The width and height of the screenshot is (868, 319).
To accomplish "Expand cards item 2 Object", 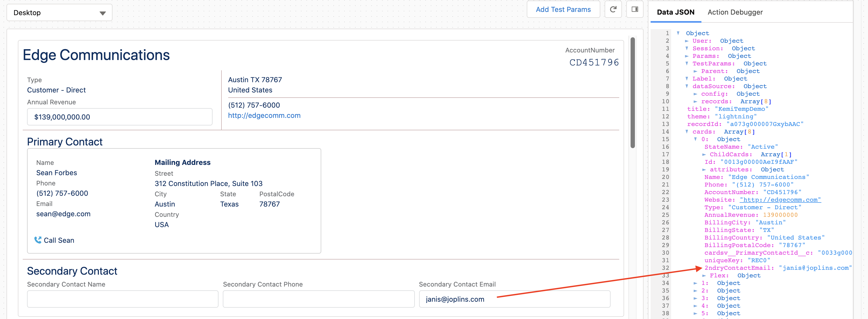I will coord(695,291).
